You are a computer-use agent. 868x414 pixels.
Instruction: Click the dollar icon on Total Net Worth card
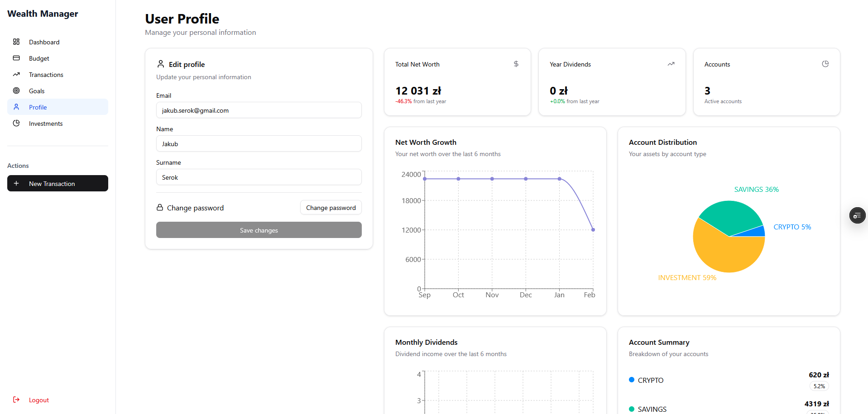tap(516, 64)
